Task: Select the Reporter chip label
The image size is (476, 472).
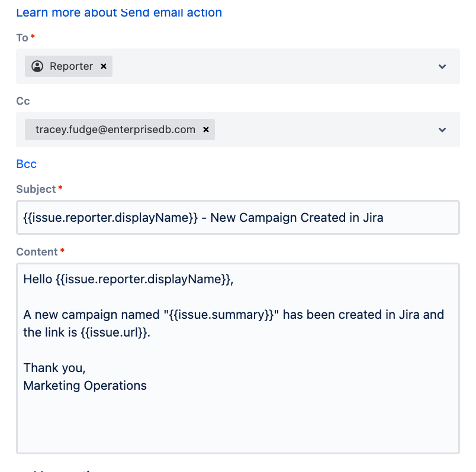Action: coord(71,66)
